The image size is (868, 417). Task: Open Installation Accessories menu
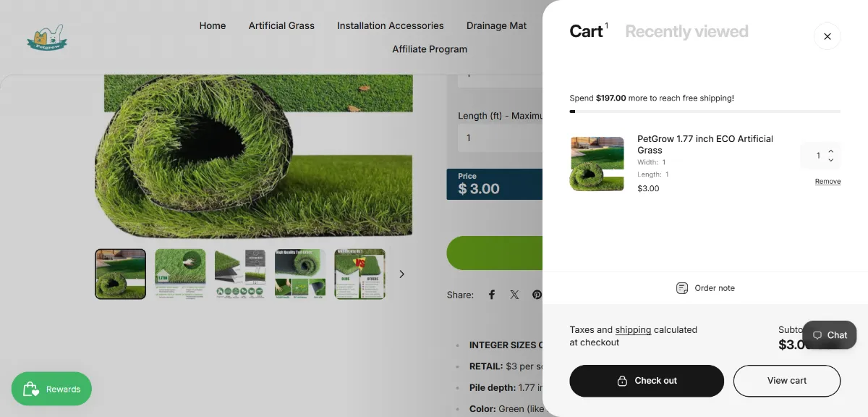coord(391,25)
